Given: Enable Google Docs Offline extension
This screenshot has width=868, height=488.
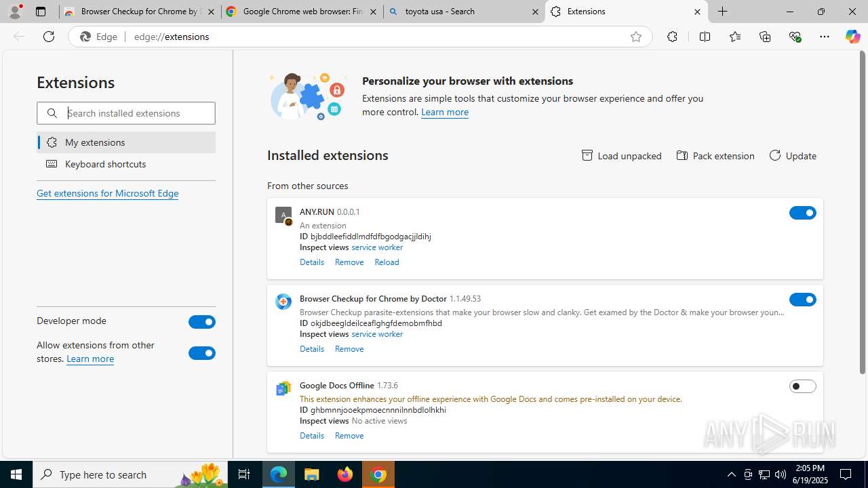Looking at the screenshot, I should [x=803, y=386].
